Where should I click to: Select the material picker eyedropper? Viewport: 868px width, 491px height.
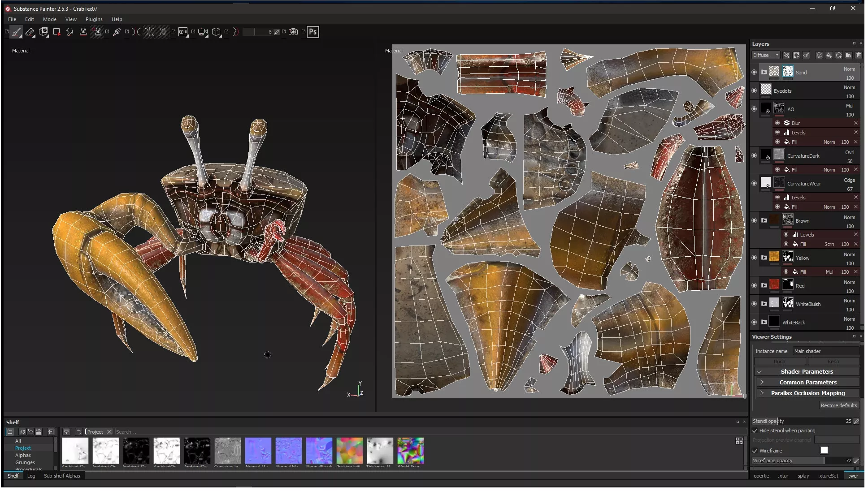[x=117, y=32]
